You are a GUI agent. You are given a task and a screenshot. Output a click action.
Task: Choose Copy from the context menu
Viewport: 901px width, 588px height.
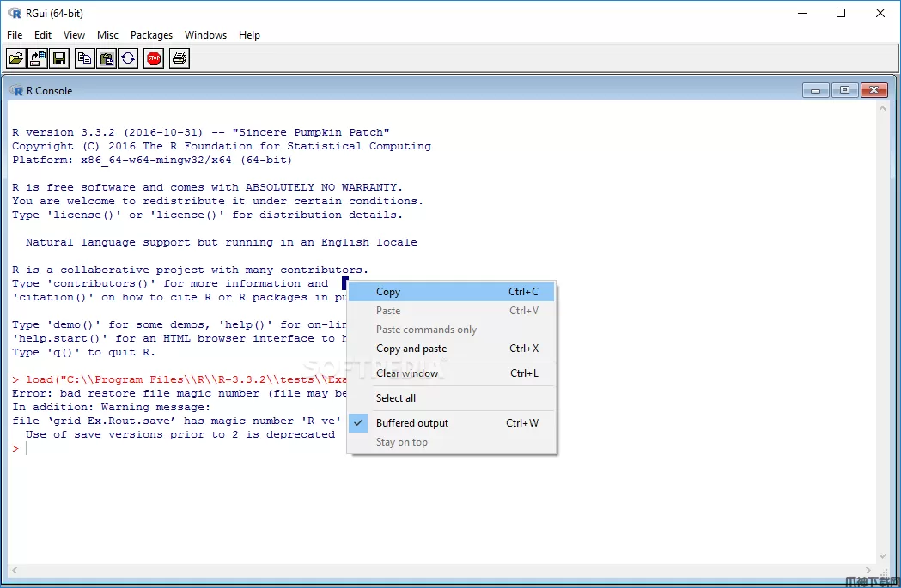pos(388,292)
